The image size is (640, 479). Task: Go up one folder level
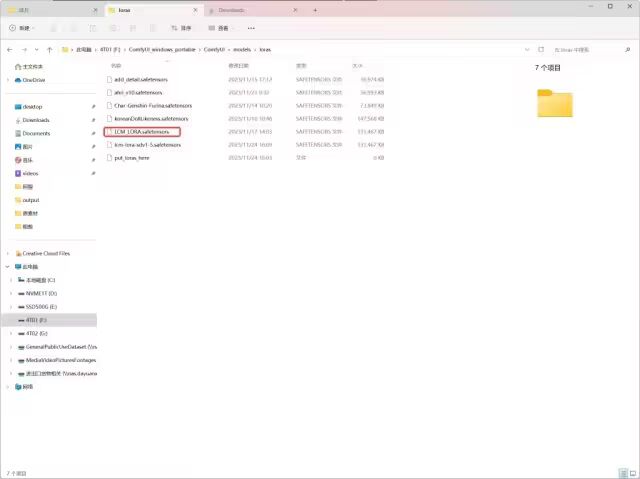click(50, 50)
